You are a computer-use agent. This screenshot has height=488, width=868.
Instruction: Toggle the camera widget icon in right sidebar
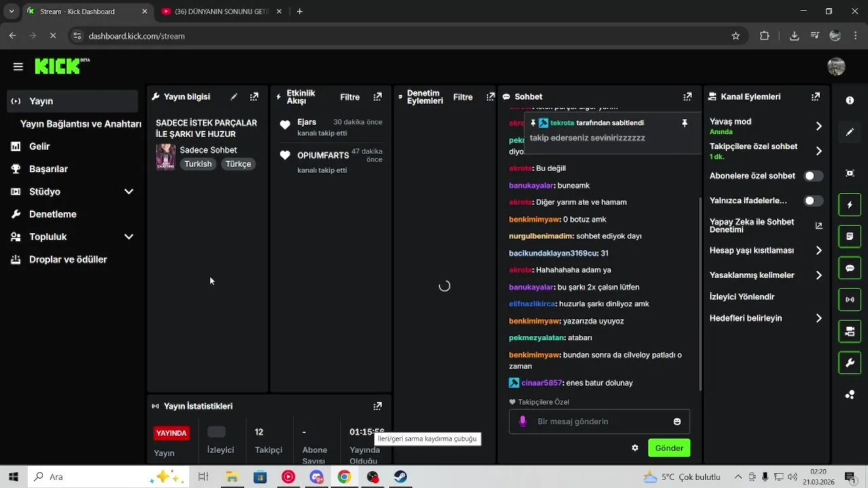850,331
